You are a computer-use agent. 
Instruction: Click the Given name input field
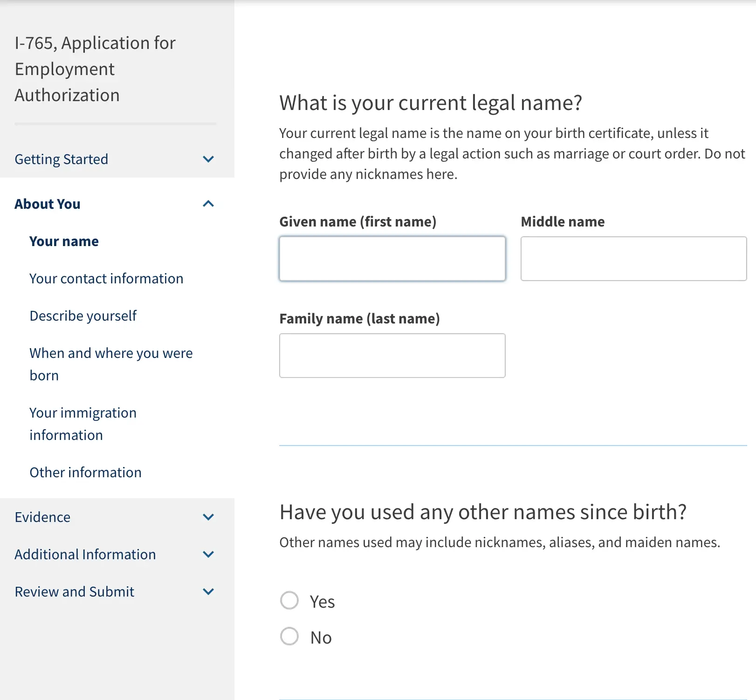[x=392, y=259]
